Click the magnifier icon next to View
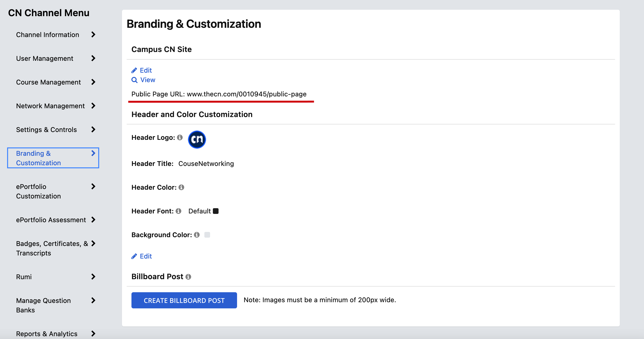Viewport: 644px width, 339px height. click(x=135, y=80)
